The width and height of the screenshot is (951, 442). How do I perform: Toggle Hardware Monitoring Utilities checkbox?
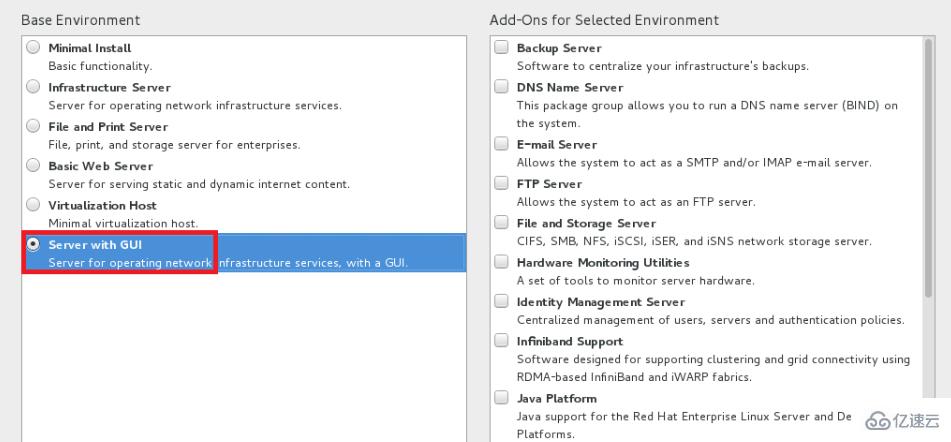click(x=502, y=262)
